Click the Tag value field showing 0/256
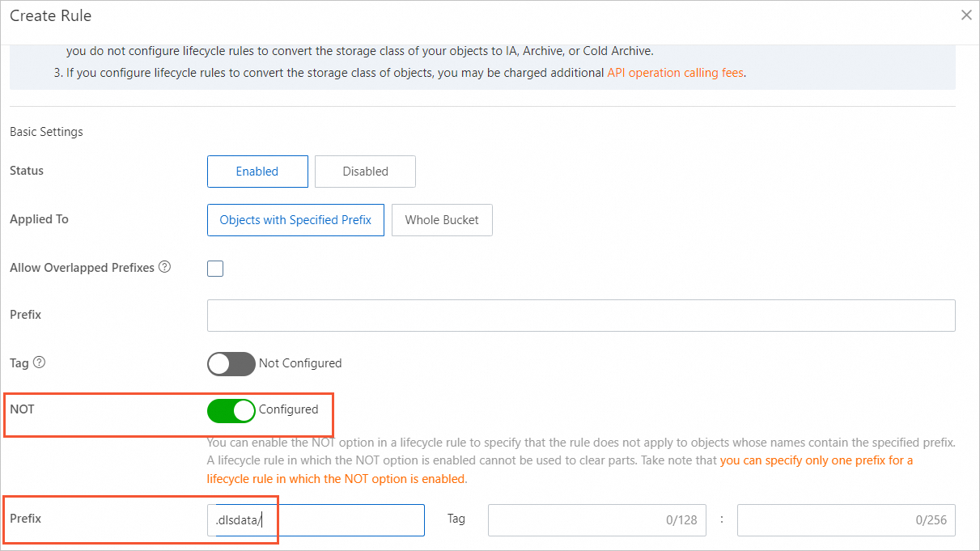980x551 pixels. point(846,520)
